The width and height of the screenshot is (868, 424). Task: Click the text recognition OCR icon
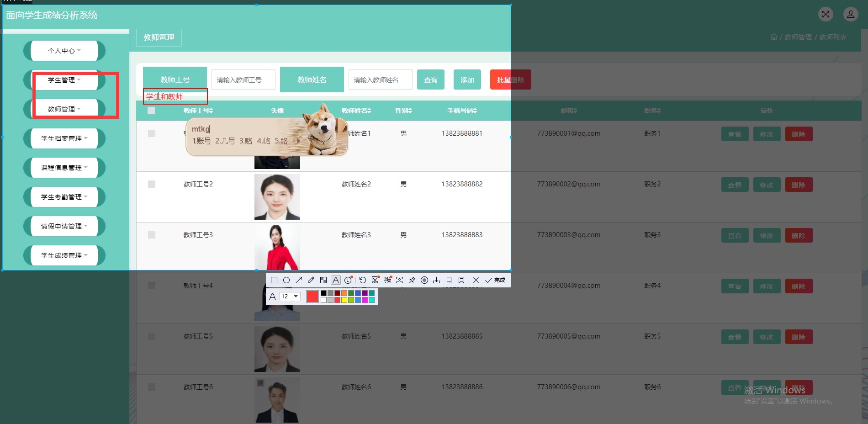pos(400,280)
